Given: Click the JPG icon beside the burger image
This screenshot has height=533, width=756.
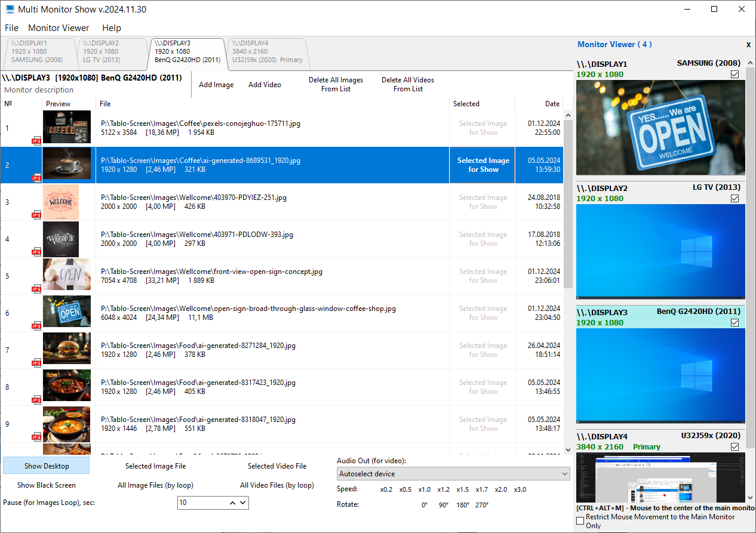Looking at the screenshot, I should point(36,363).
